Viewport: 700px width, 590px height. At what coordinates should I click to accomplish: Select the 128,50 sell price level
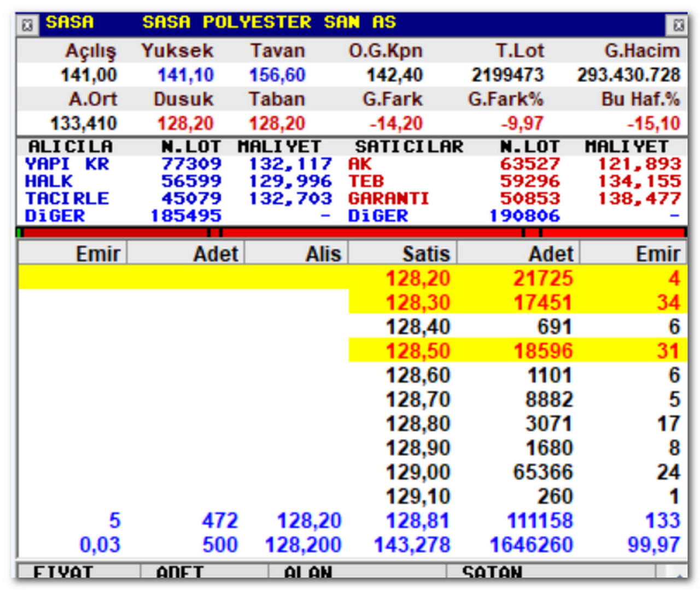tap(517, 351)
